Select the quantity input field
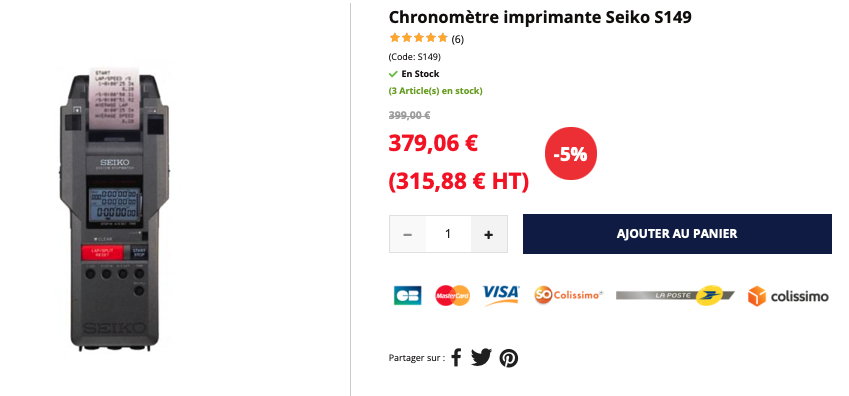The image size is (849, 396). pos(448,234)
